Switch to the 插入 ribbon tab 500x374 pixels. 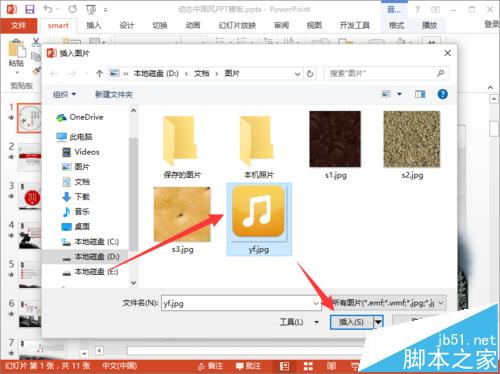[94, 26]
